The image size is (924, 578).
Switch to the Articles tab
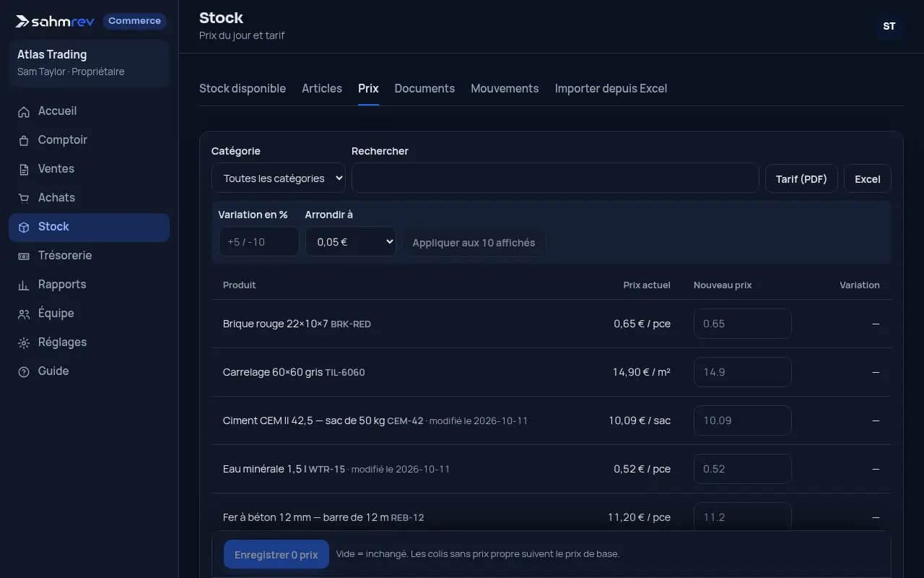(x=322, y=88)
